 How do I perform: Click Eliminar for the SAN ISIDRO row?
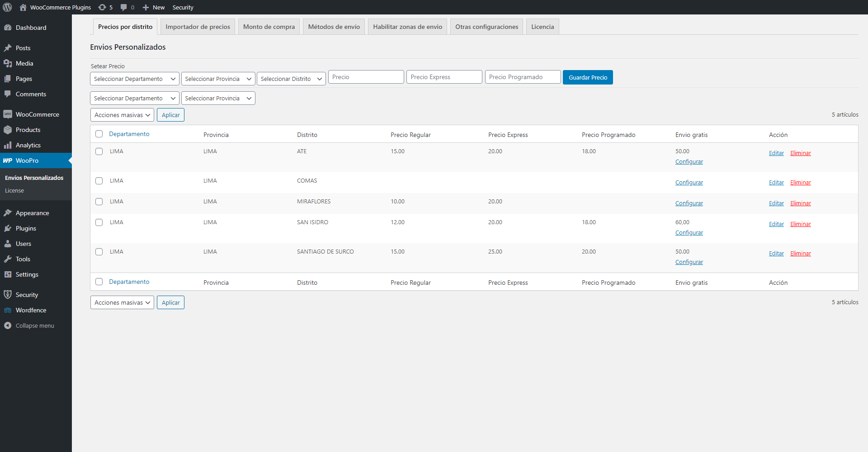(800, 224)
